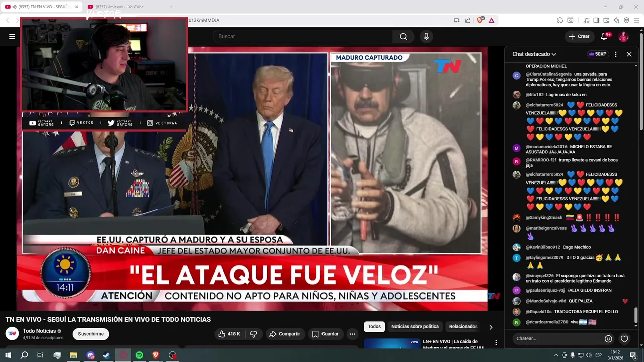Like the video with 418 K
The image size is (644, 362).
coord(229,334)
